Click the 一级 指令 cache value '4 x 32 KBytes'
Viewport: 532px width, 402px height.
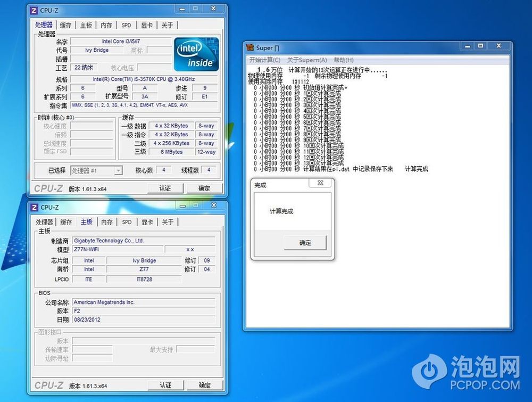tap(171, 135)
